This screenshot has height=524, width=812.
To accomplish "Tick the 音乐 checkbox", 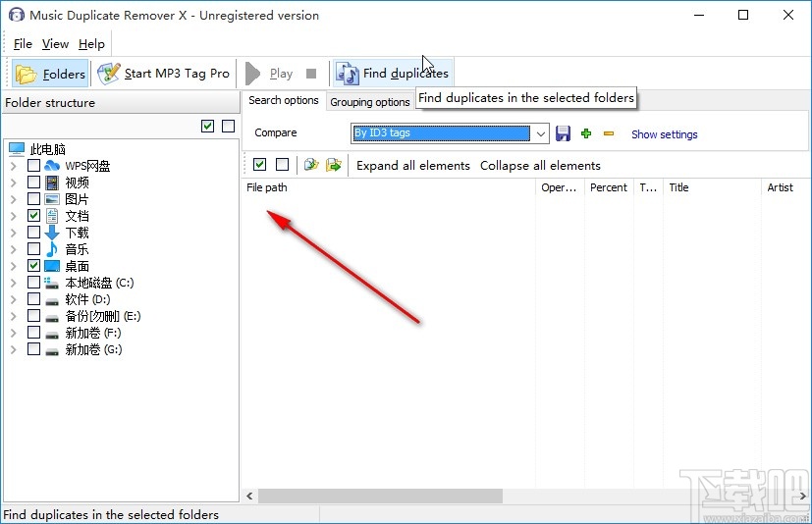I will coord(33,249).
